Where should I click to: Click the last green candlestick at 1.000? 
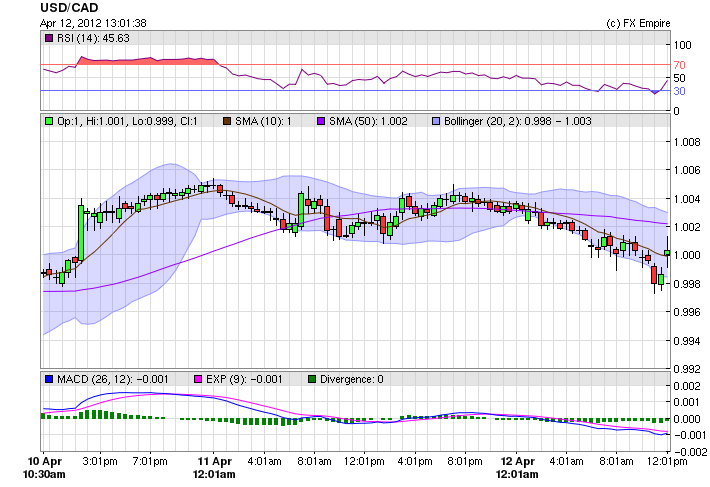point(667,253)
